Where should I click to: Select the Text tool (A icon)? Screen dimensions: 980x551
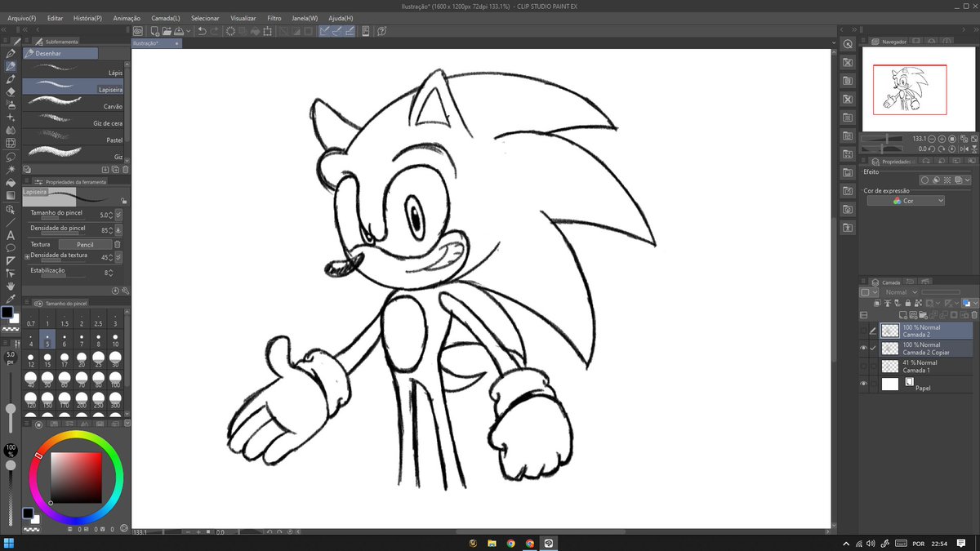click(x=11, y=235)
